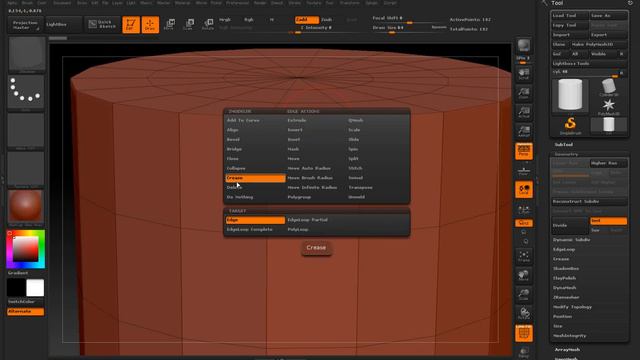Click the Projection Master button

coord(25,24)
